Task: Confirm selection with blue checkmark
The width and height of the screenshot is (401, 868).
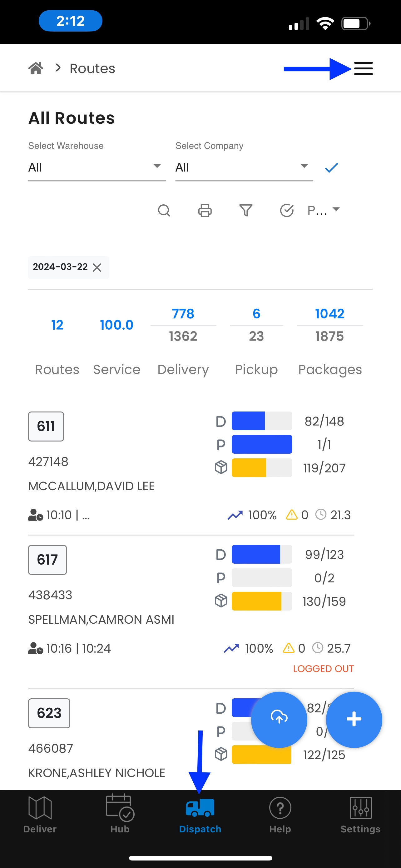Action: pos(331,167)
